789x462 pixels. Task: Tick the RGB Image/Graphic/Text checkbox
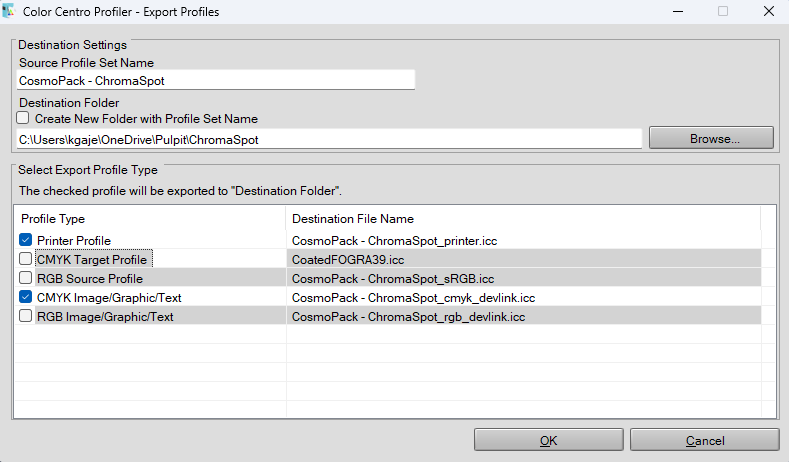pyautogui.click(x=25, y=316)
